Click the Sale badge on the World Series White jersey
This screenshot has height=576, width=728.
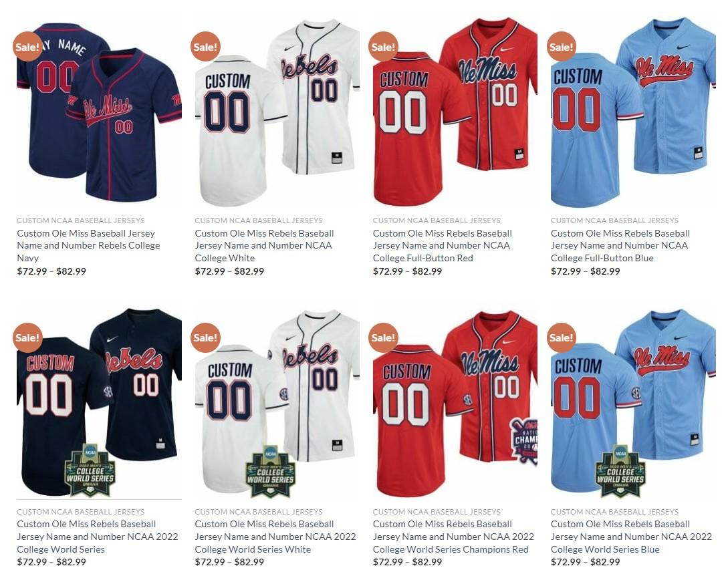[205, 337]
